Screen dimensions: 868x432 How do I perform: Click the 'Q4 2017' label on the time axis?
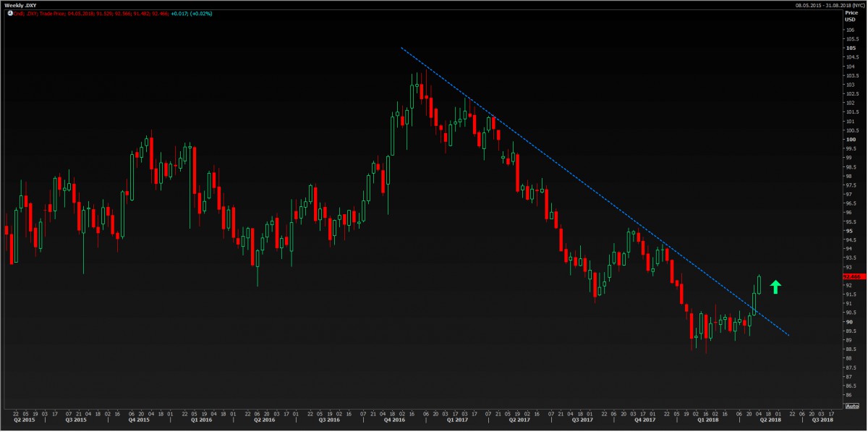(x=644, y=420)
